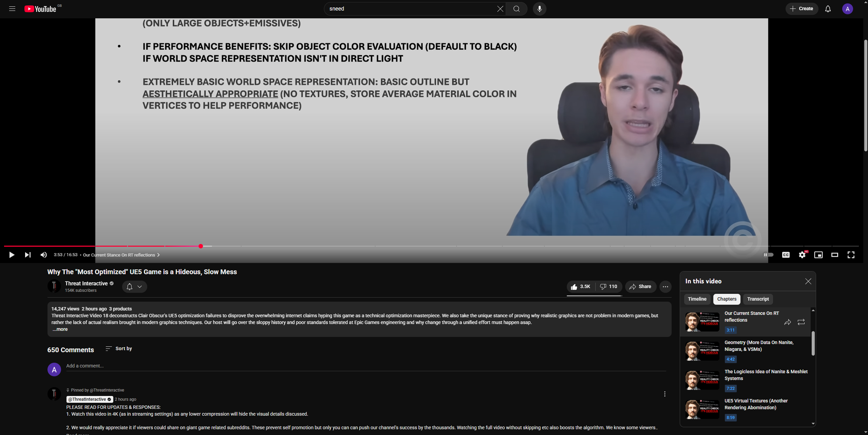Click the red playhead scrubber
Image resolution: width=868 pixels, height=435 pixels.
point(201,246)
